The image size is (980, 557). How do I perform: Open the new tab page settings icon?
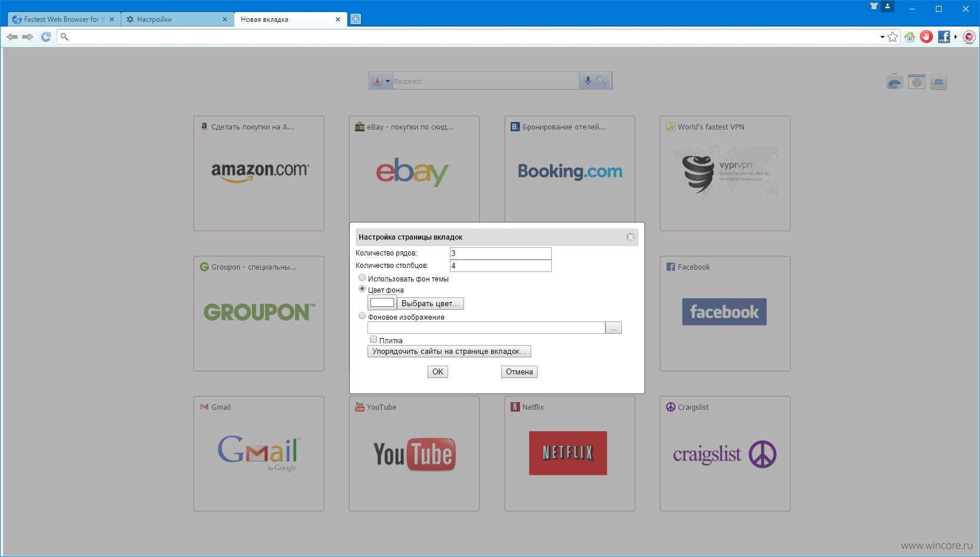[x=916, y=82]
